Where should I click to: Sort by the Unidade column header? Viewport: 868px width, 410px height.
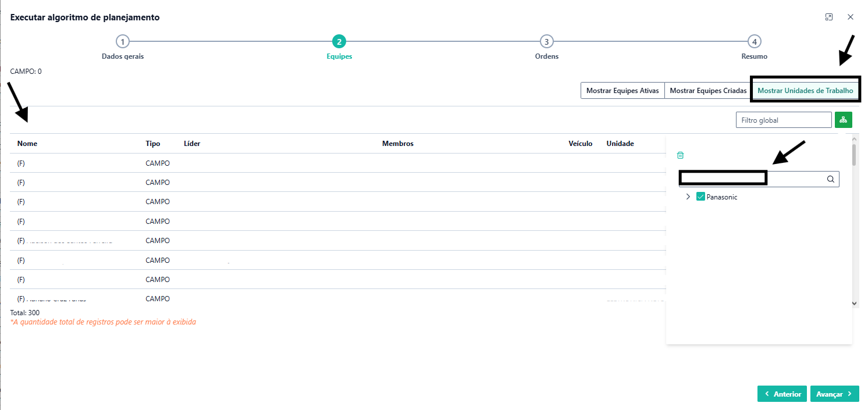pos(620,144)
